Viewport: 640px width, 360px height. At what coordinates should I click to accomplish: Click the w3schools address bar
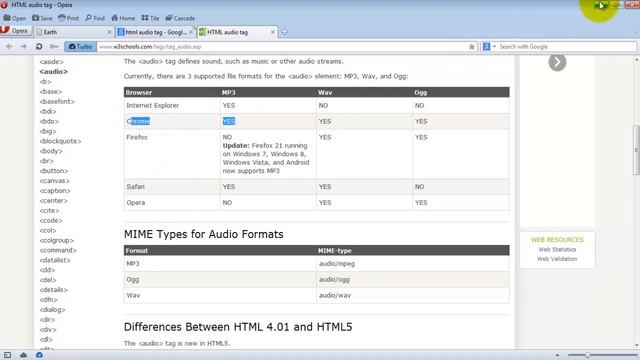pos(282,47)
